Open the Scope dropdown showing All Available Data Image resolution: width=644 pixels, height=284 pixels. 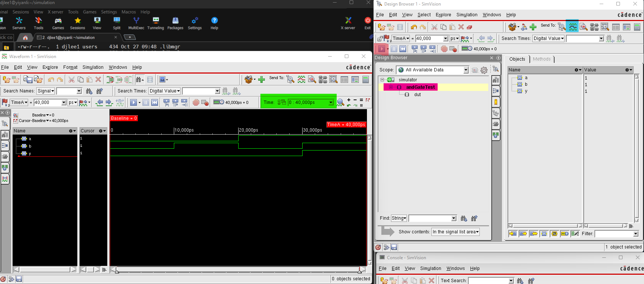pos(466,70)
